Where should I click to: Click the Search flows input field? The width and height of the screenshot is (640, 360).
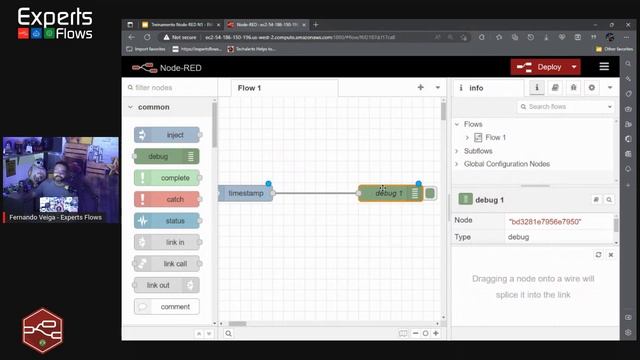562,107
